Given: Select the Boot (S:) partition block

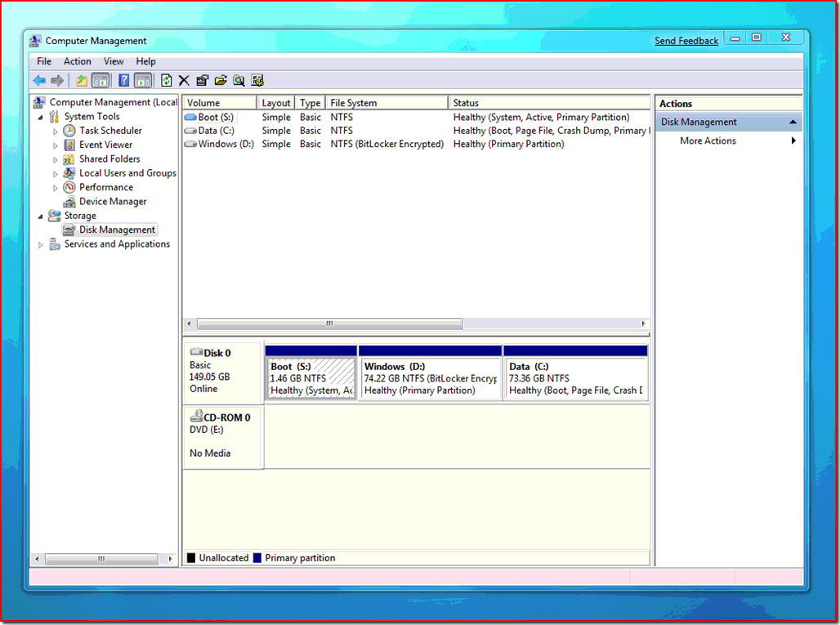Looking at the screenshot, I should coord(311,373).
